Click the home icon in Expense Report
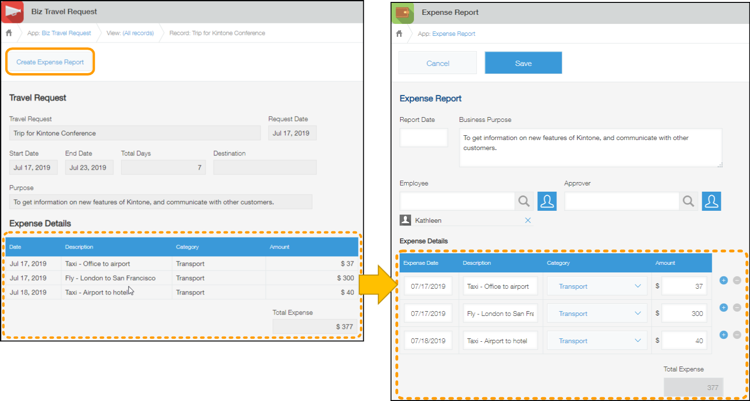This screenshot has height=401, width=750. pyautogui.click(x=400, y=33)
